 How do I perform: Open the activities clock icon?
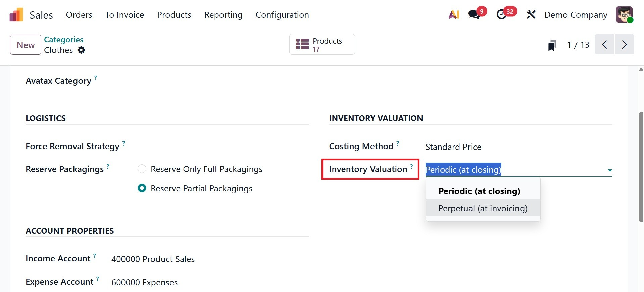click(502, 15)
